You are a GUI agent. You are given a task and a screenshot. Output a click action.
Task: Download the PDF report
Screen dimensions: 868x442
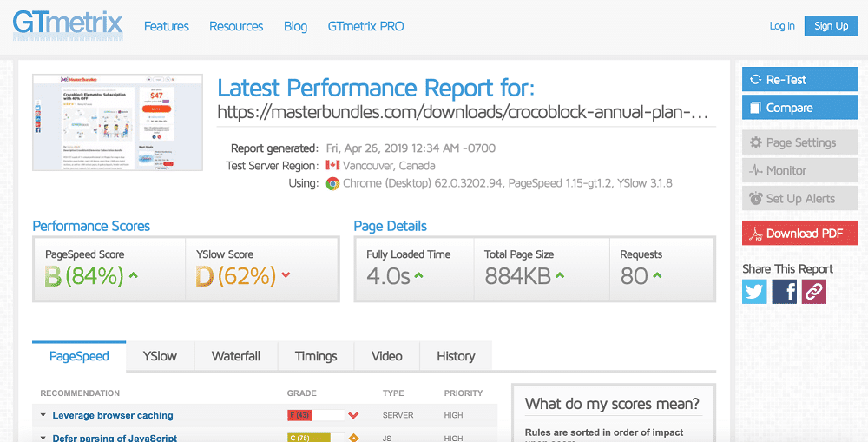coord(800,234)
